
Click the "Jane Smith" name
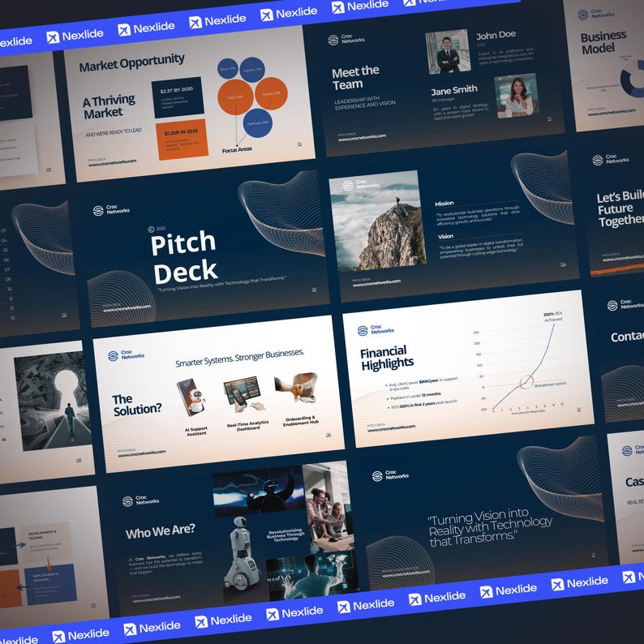[x=454, y=90]
